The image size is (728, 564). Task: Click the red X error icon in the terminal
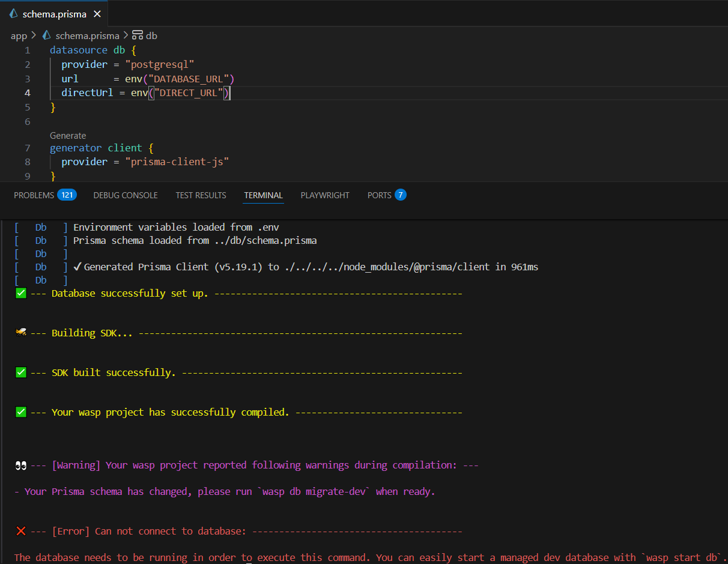[20, 531]
